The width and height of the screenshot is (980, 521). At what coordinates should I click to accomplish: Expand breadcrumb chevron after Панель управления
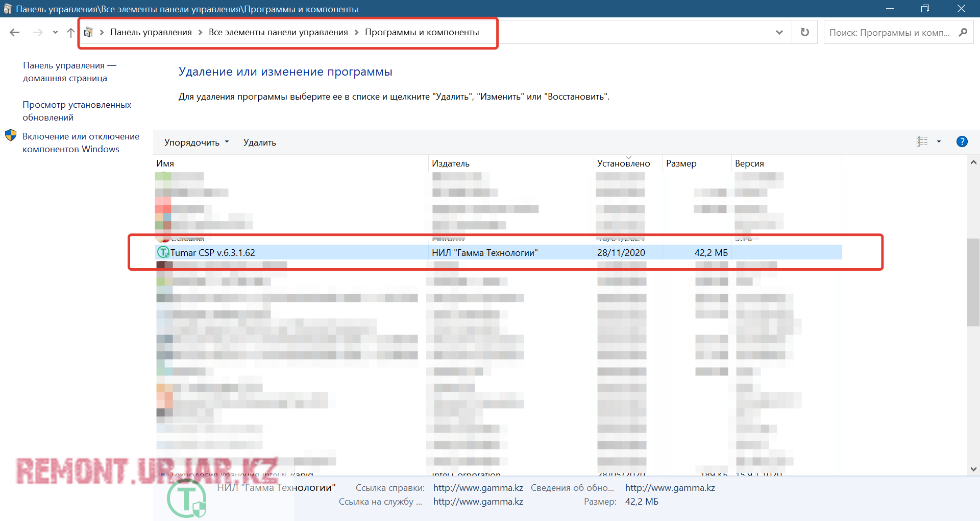(199, 32)
